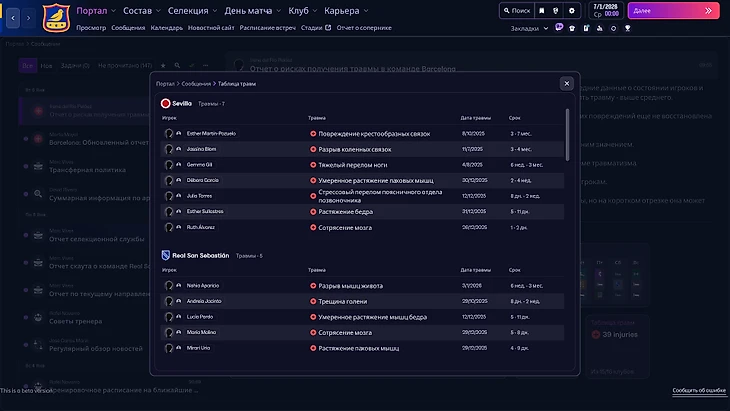This screenshot has height=411, width=730.
Task: Open player Débora García's profile link
Action: click(x=203, y=180)
